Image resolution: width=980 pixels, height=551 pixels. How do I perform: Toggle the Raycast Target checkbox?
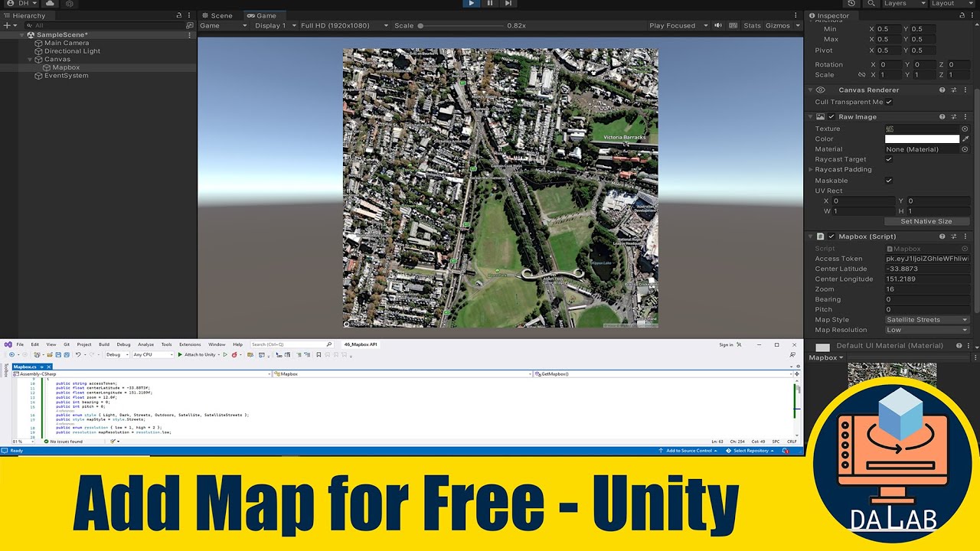pyautogui.click(x=889, y=159)
